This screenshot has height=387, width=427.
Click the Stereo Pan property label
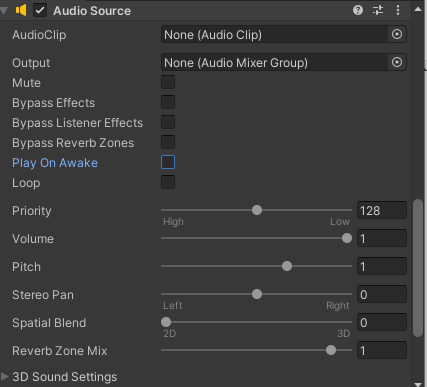point(43,295)
